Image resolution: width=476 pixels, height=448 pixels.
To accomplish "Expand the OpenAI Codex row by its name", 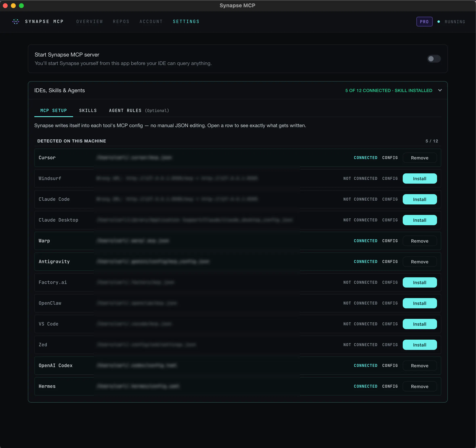I will 56,366.
